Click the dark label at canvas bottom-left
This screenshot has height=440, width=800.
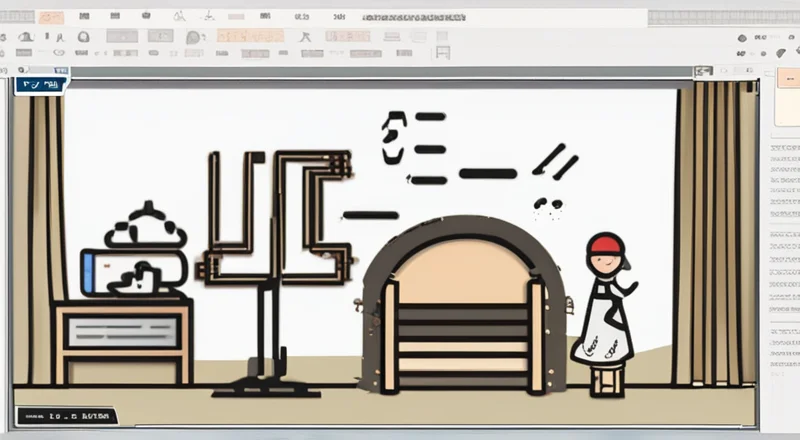66,415
